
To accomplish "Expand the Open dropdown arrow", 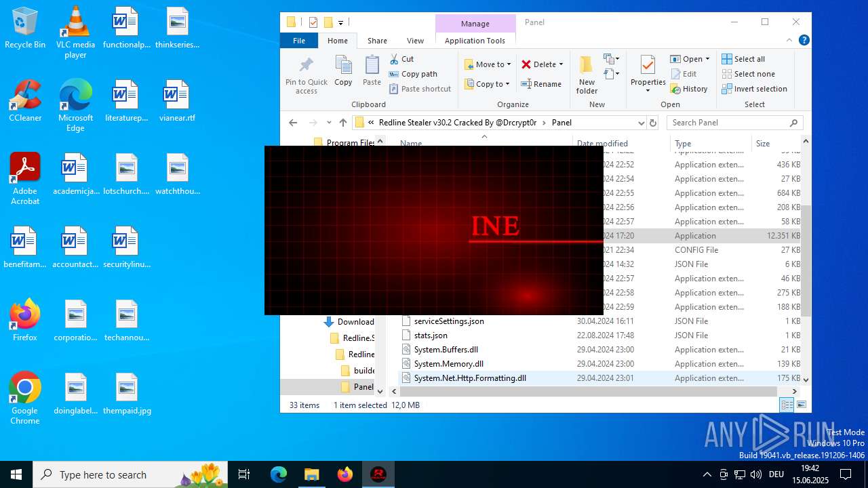I will click(x=707, y=59).
